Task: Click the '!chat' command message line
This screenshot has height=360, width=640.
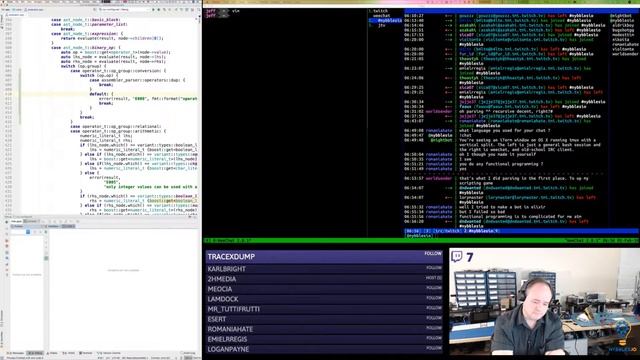Action: coord(465,135)
